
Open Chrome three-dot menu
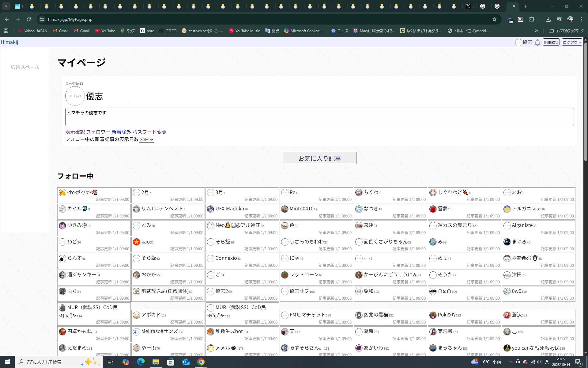tap(581, 19)
